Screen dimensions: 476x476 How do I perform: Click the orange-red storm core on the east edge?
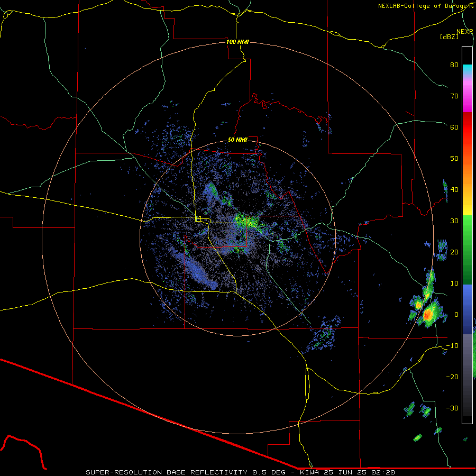coord(428,315)
